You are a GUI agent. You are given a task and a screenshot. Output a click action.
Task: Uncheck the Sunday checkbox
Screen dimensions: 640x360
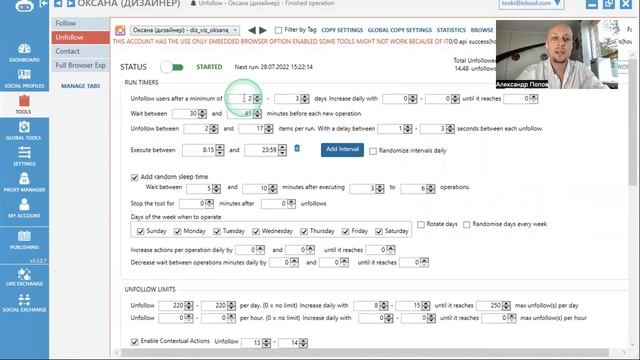pyautogui.click(x=140, y=231)
